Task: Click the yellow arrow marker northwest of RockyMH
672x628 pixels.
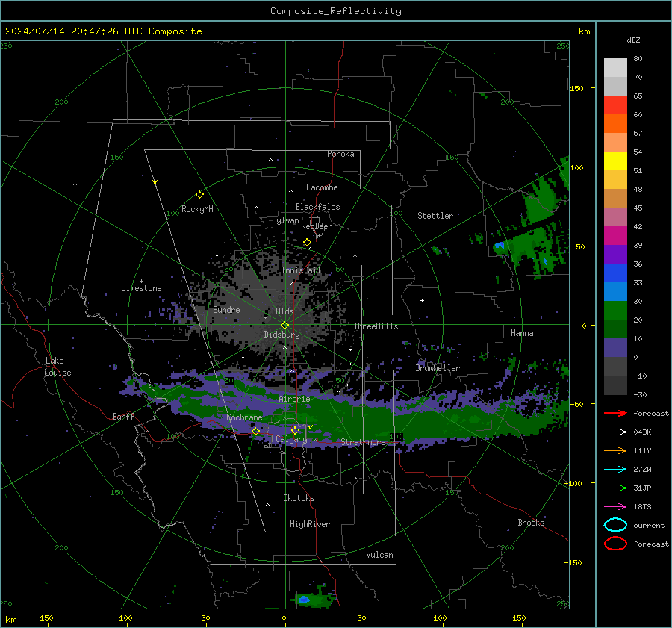Action: click(x=155, y=182)
